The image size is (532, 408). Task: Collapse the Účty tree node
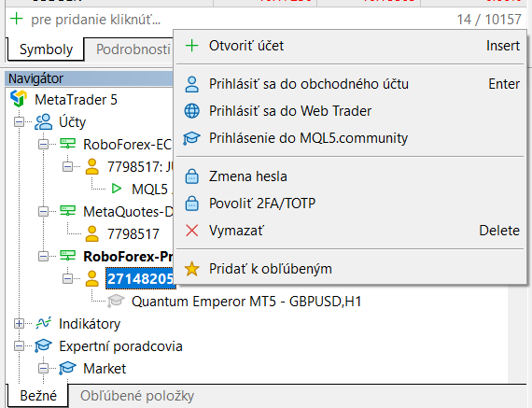point(19,122)
